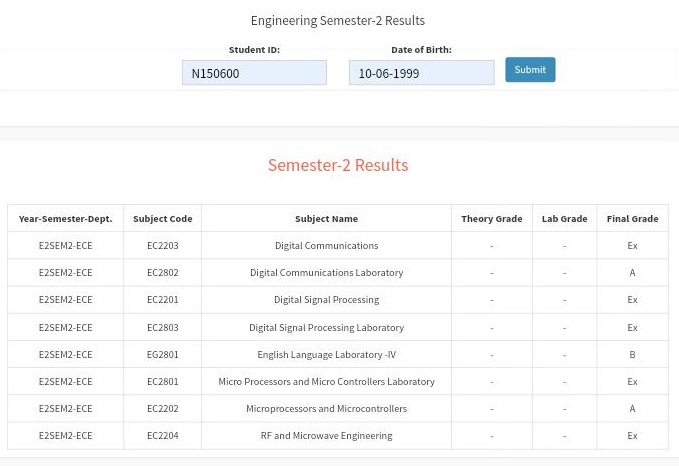
Task: Click final grade B for English Laboratory
Action: coord(632,354)
